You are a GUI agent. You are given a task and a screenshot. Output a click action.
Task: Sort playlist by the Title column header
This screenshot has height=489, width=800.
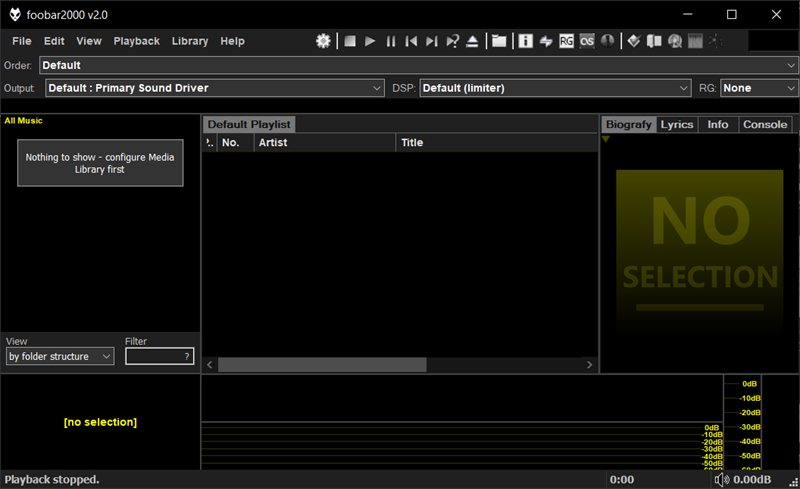coord(496,142)
